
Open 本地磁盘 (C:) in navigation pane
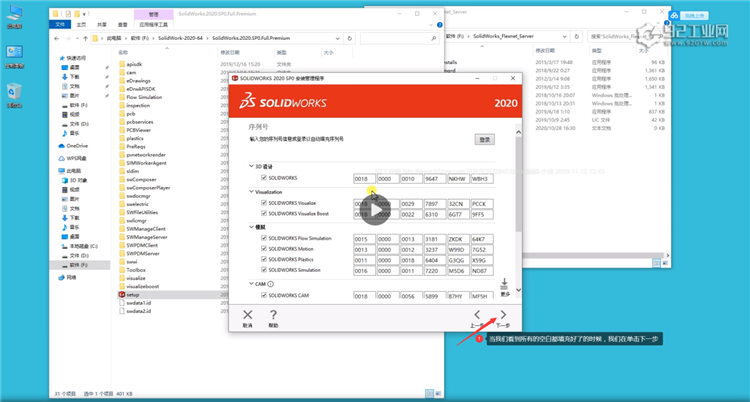[x=83, y=246]
